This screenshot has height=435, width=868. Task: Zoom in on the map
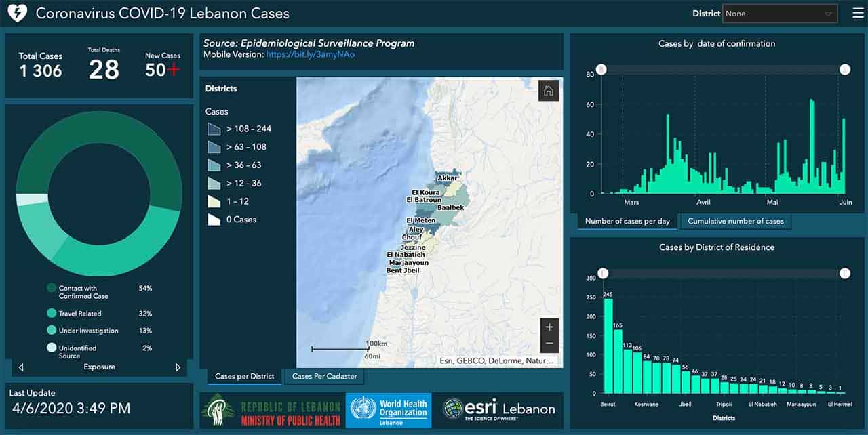(549, 327)
